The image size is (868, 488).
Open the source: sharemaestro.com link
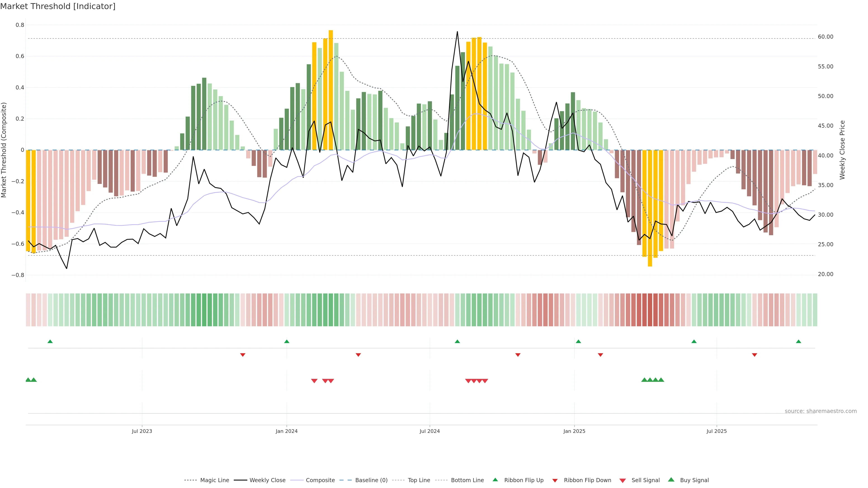pos(821,411)
